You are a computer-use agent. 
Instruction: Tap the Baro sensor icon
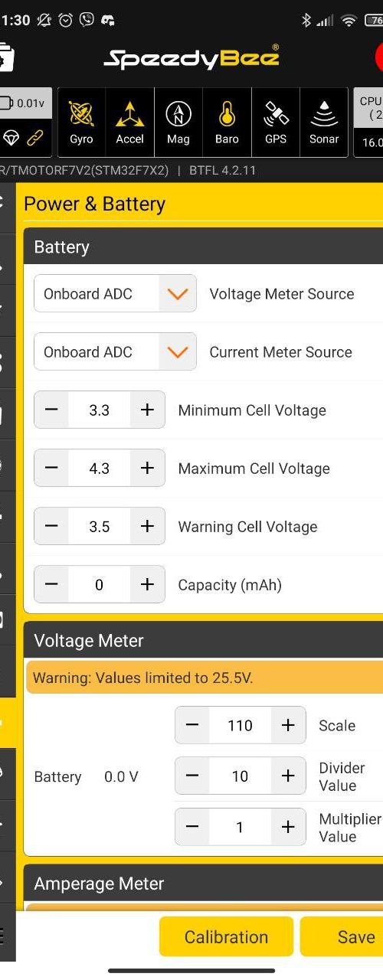pos(227,122)
